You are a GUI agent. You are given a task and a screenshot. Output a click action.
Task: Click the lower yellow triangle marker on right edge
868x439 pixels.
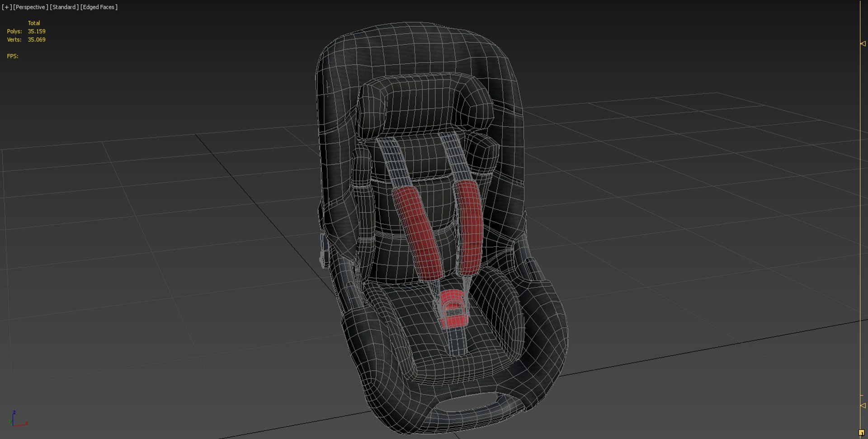point(863,406)
